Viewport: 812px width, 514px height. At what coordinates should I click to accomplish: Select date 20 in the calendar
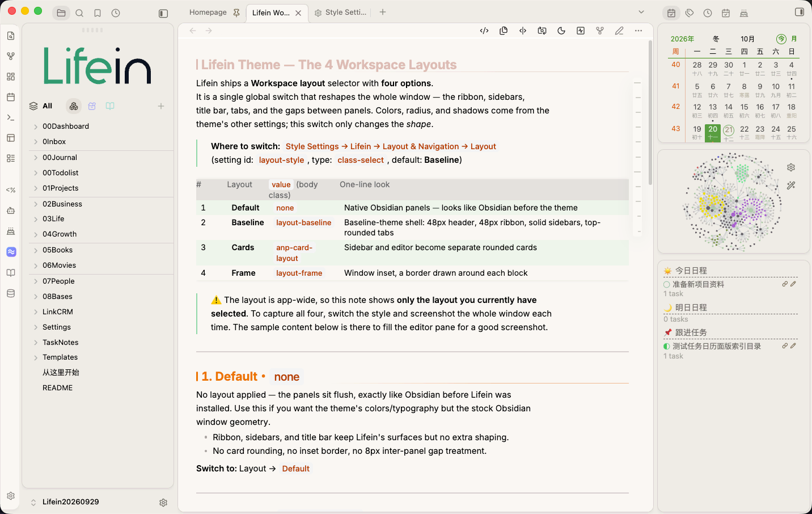pyautogui.click(x=713, y=132)
